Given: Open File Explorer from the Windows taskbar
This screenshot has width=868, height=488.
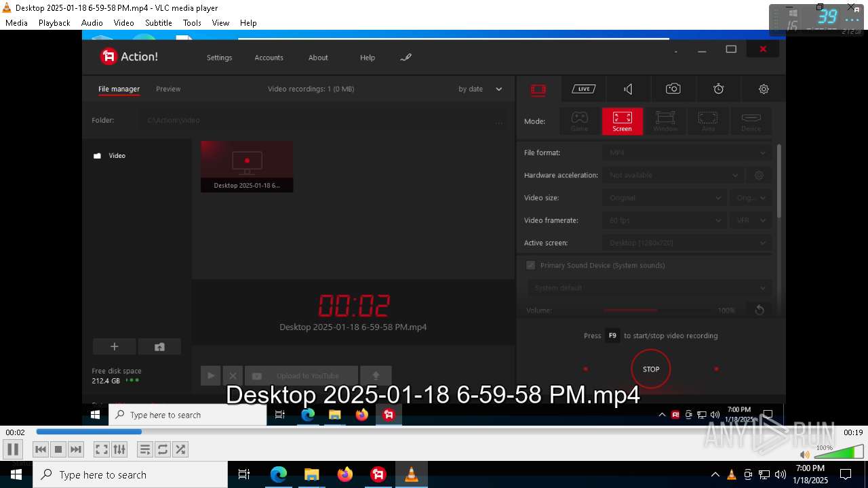Looking at the screenshot, I should [x=311, y=474].
